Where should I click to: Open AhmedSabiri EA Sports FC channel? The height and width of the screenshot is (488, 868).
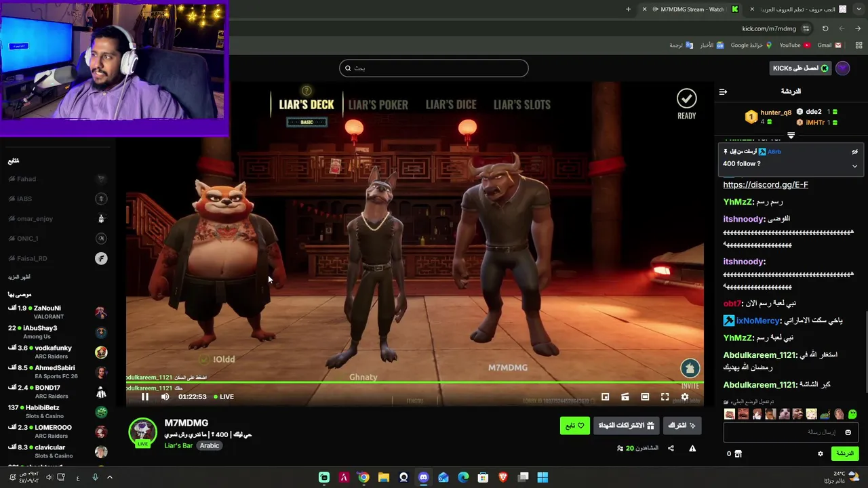(58, 371)
